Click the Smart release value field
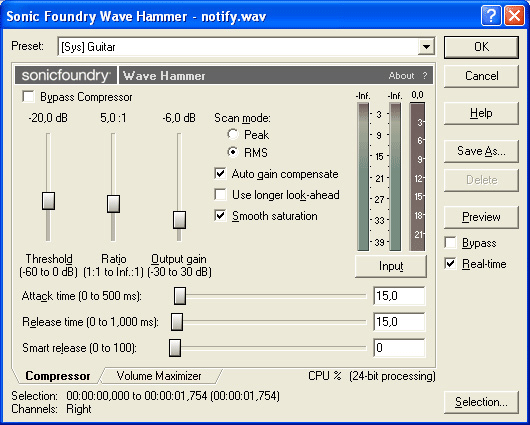 tap(399, 348)
